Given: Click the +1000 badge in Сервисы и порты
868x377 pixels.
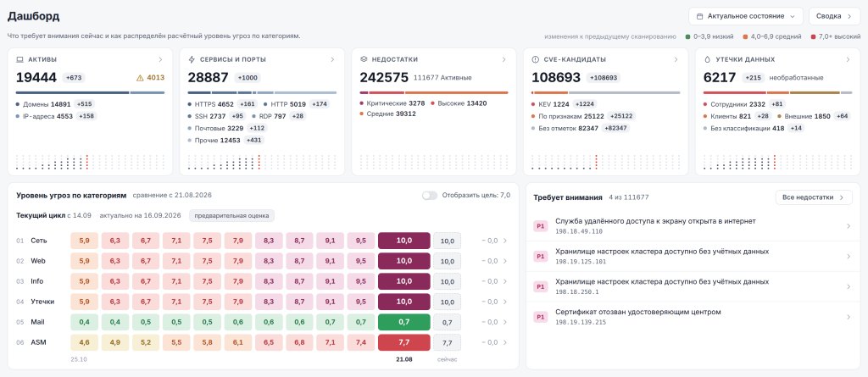Looking at the screenshot, I should (248, 78).
